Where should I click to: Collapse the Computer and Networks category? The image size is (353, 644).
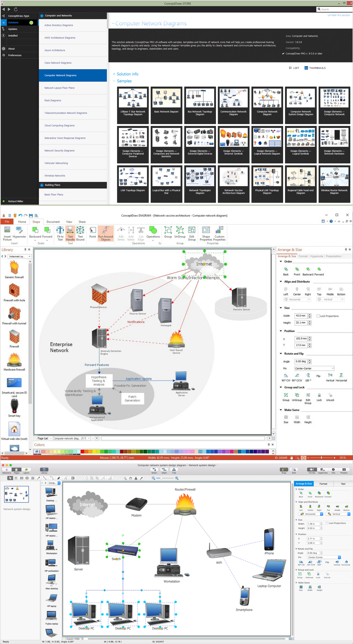42,15
